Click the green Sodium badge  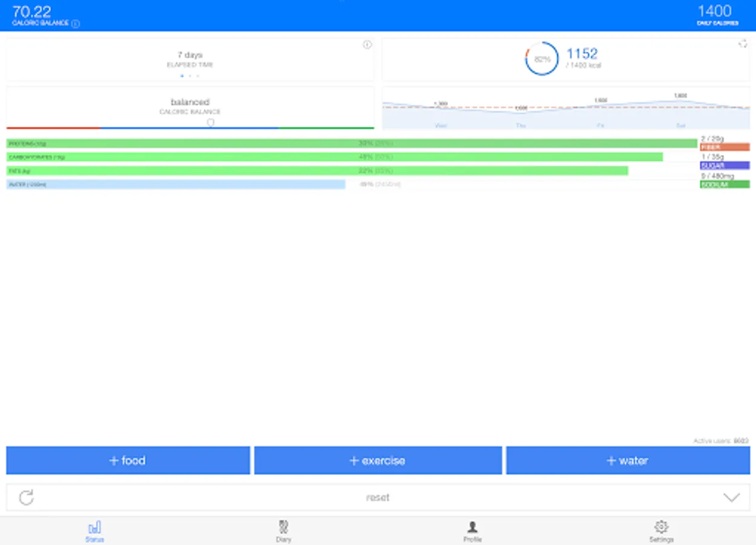[725, 184]
